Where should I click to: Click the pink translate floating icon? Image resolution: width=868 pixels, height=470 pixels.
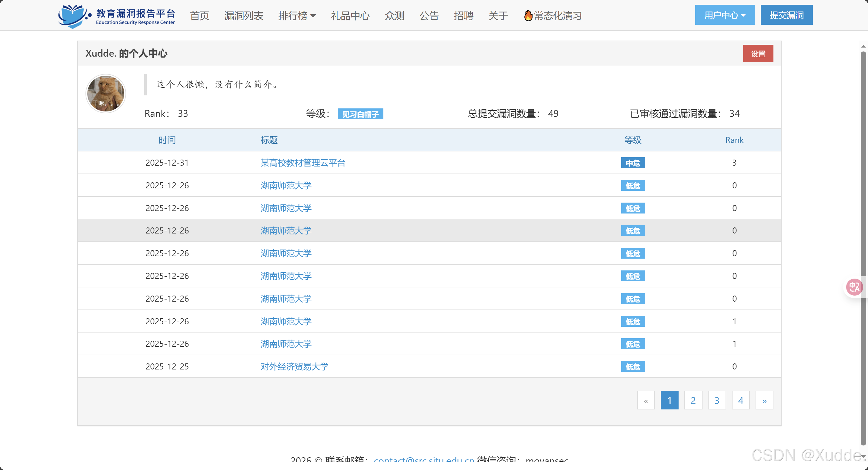854,287
